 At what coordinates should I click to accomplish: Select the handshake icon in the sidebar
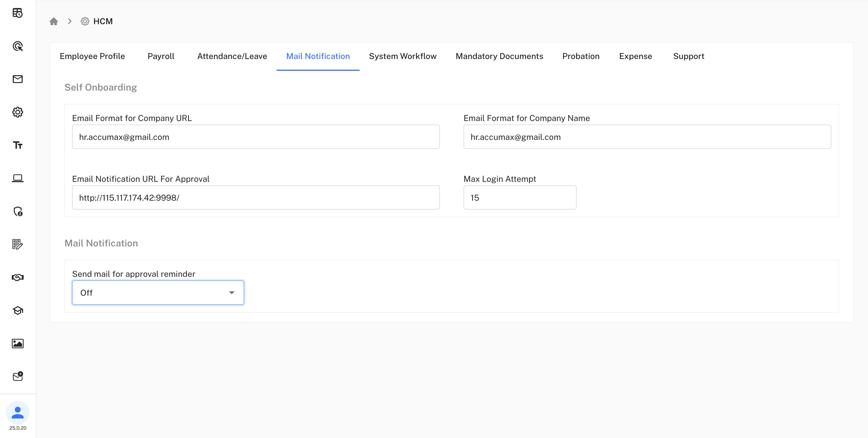coord(17,277)
